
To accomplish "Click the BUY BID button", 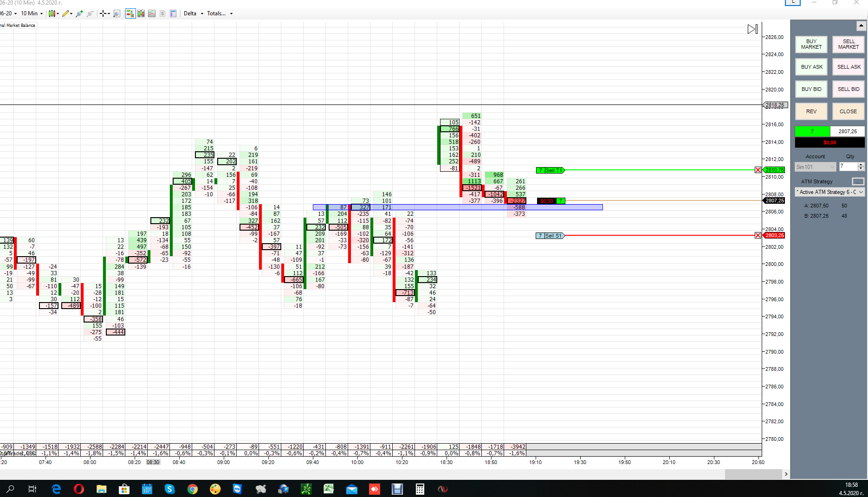I will click(x=811, y=89).
